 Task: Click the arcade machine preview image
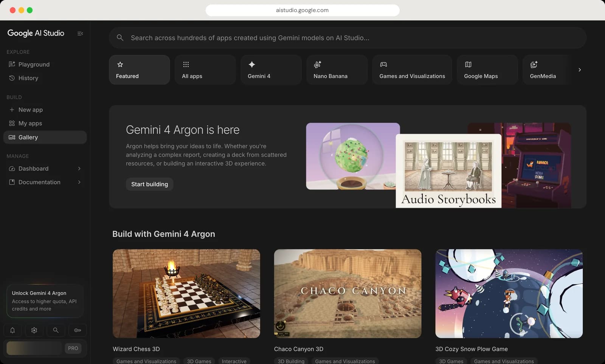coord(537,165)
